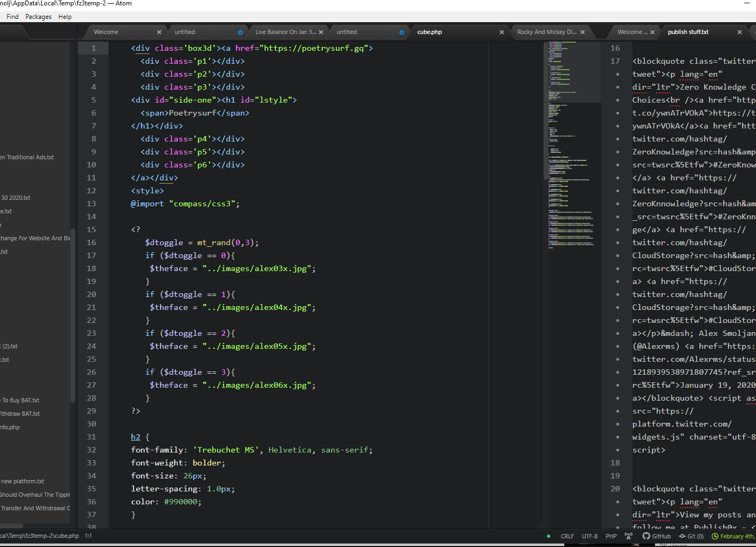This screenshot has width=756, height=547.
Task: Click the green status dot in status bar
Action: pyautogui.click(x=549, y=536)
